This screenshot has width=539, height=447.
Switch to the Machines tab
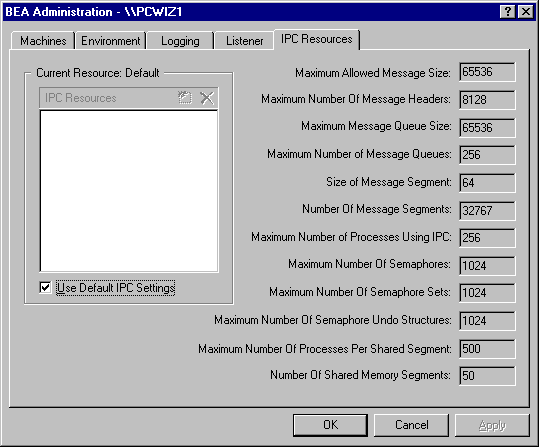43,41
